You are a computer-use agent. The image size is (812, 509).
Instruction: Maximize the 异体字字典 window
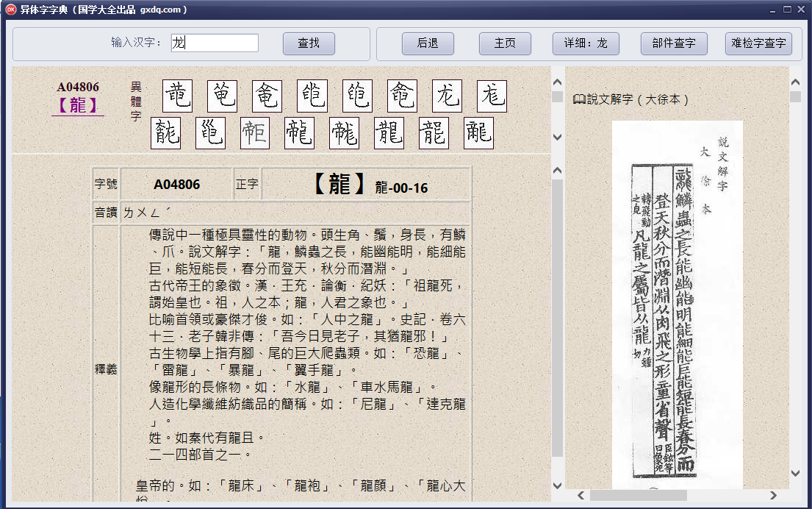pyautogui.click(x=787, y=10)
